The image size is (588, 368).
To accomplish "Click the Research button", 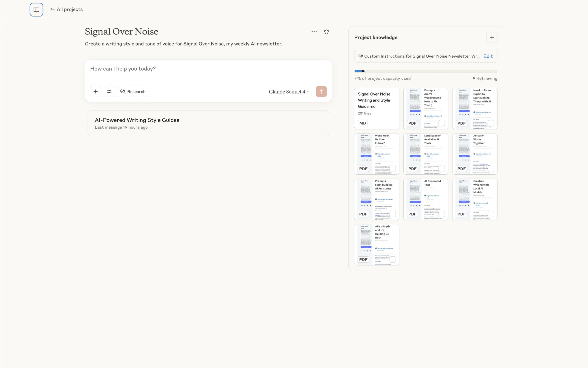I will [x=133, y=91].
